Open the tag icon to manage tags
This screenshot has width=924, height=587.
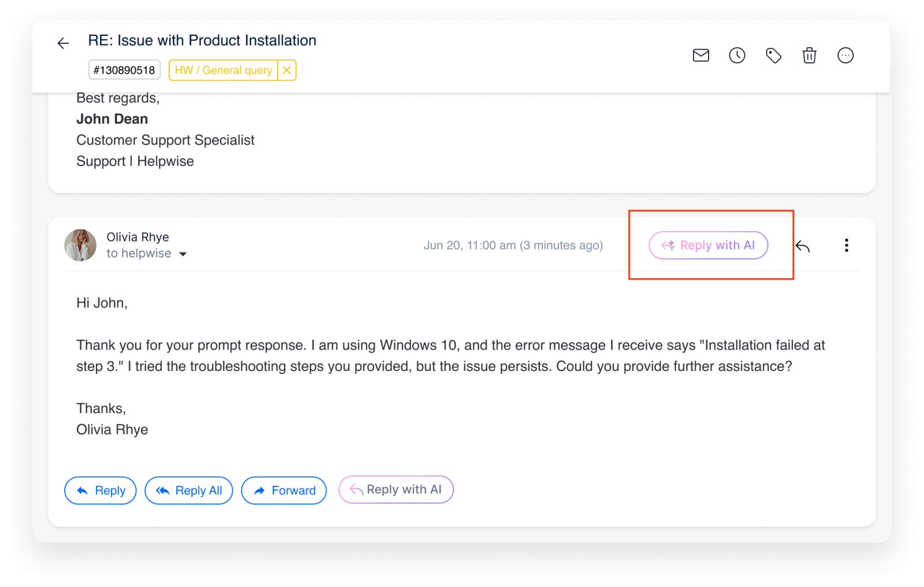[773, 55]
